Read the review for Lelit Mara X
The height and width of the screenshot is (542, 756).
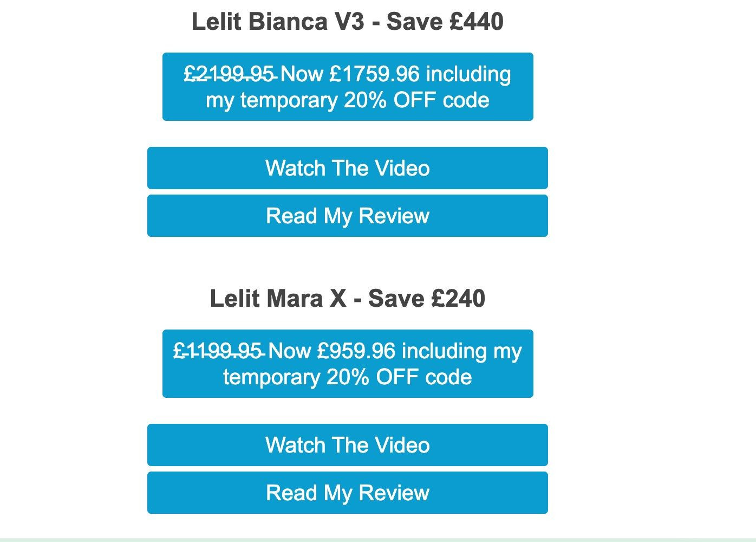(x=348, y=493)
